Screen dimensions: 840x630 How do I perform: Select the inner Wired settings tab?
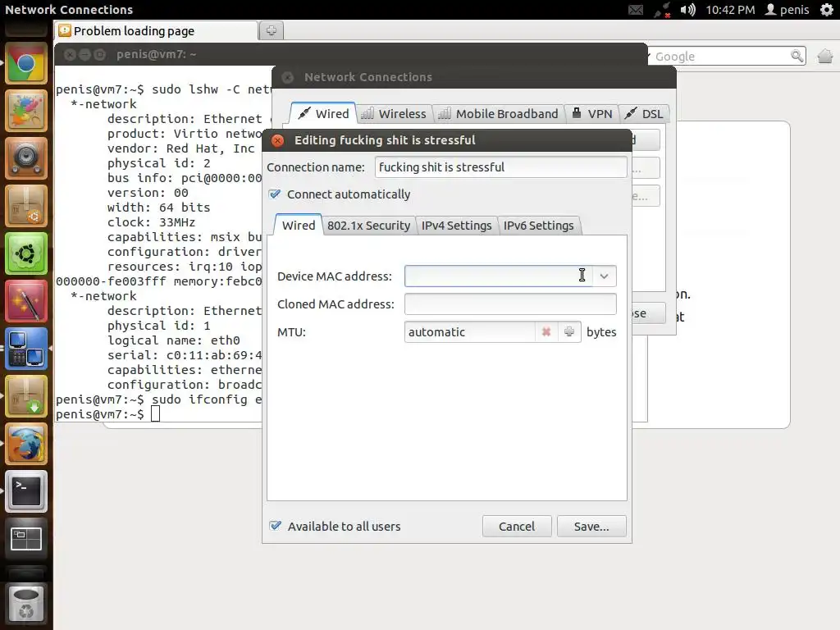(x=299, y=225)
